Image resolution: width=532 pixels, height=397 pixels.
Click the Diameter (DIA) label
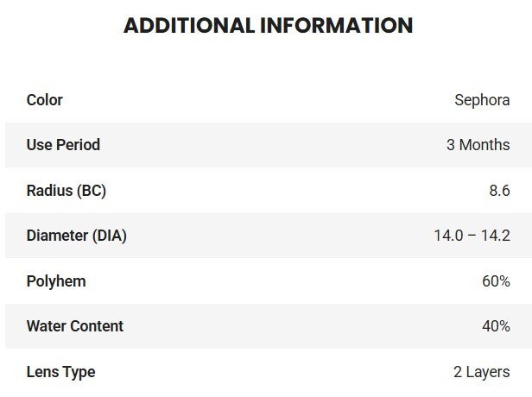tap(77, 236)
